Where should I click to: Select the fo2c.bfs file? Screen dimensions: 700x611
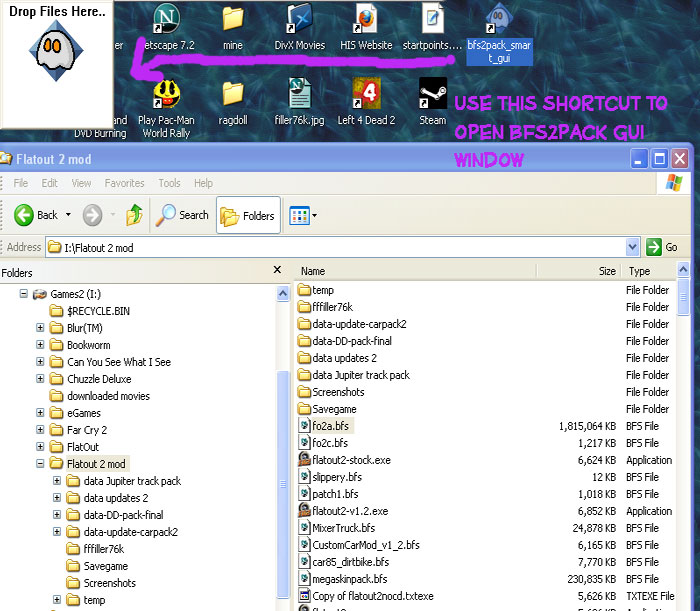(323, 443)
